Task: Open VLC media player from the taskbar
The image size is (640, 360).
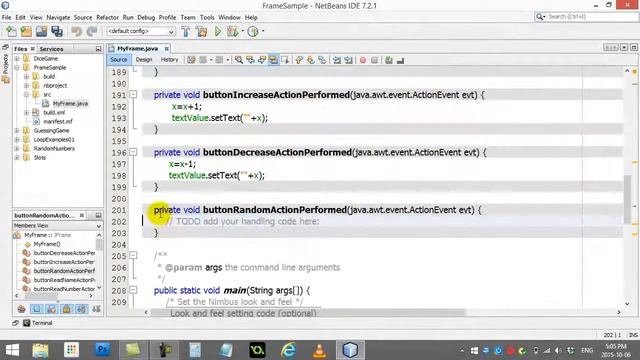Action: click(319, 350)
